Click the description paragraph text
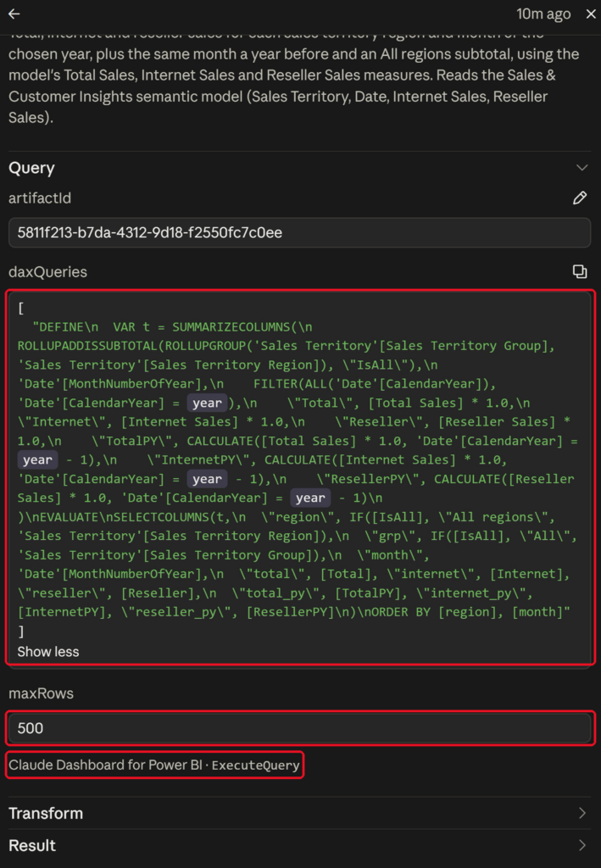601x868 pixels. pyautogui.click(x=293, y=75)
